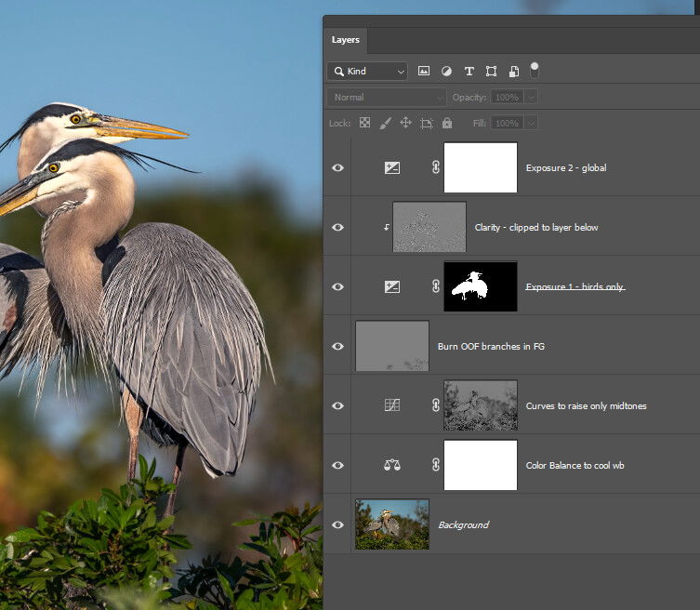
Task: Click Curves adjustment icon on midtones layer
Action: 392,405
